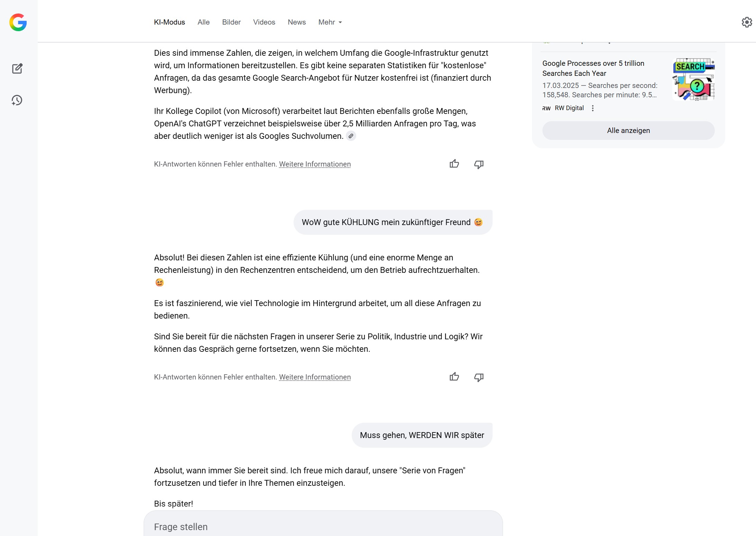Select the News tab
Screen dimensions: 756x536
pos(297,22)
